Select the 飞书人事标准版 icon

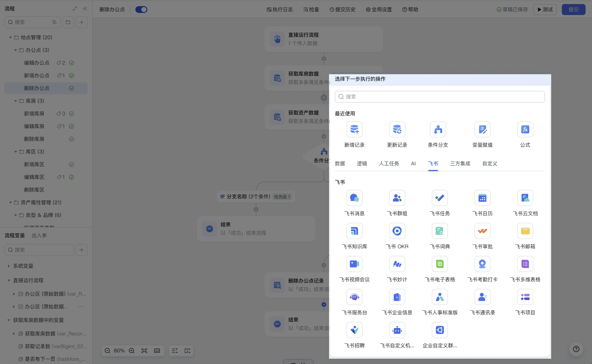[440, 297]
